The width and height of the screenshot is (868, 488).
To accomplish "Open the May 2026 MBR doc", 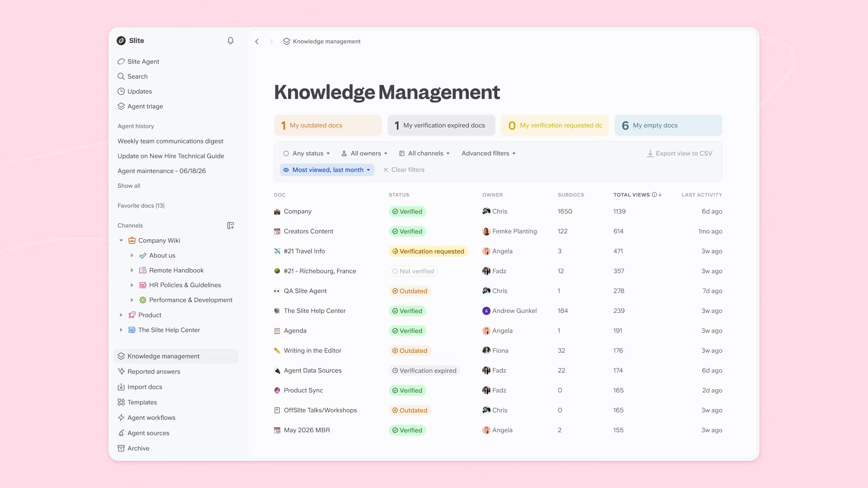I will 307,430.
